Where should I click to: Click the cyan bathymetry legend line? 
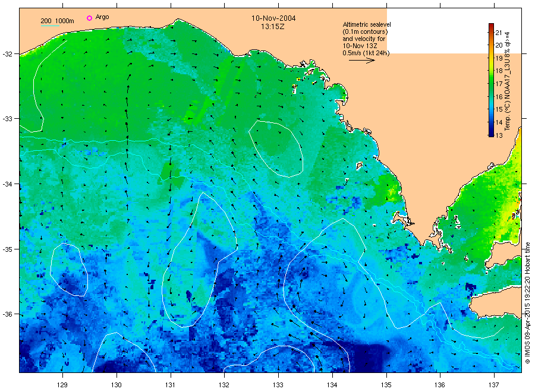(50, 26)
